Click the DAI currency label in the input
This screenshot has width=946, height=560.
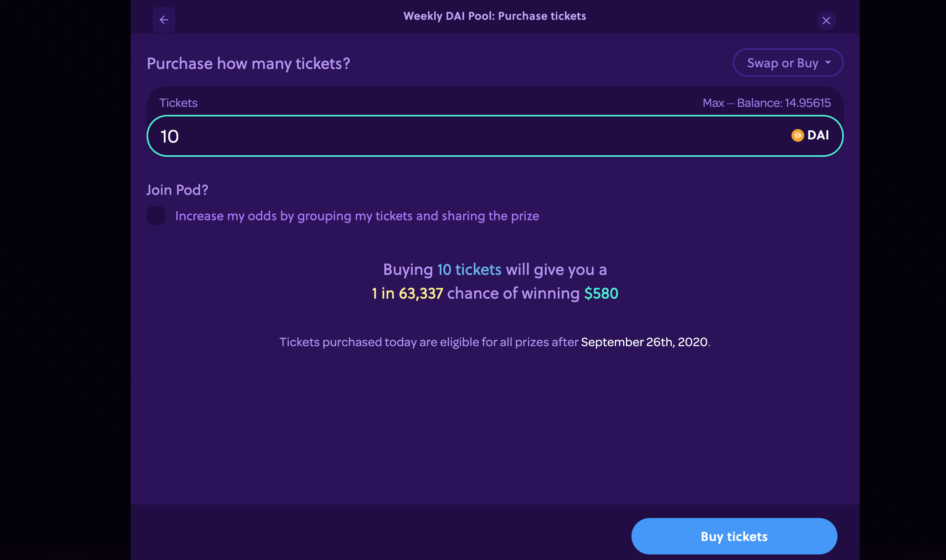click(818, 135)
